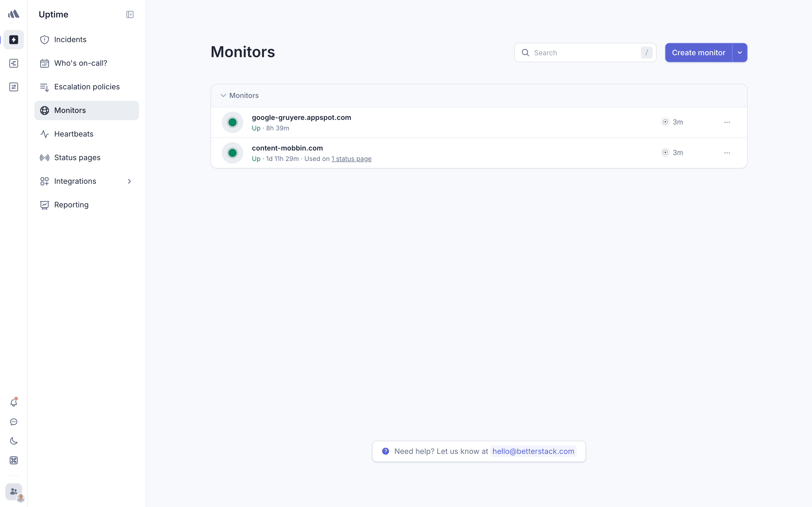The image size is (812, 507).
Task: Go to Heartbeats in the sidebar
Action: pyautogui.click(x=74, y=134)
